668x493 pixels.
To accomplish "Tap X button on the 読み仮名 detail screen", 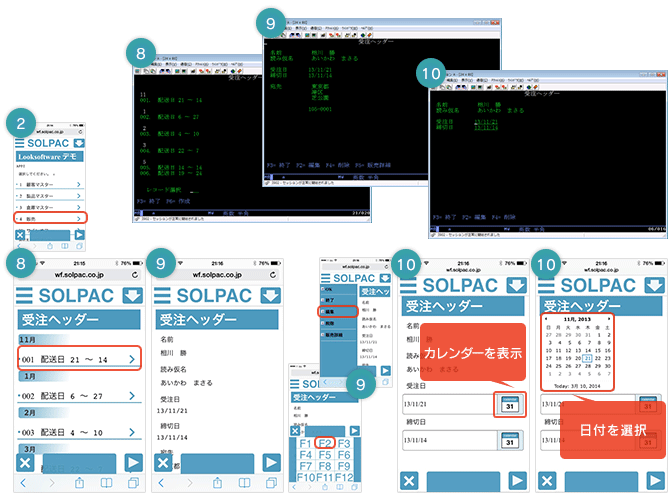I will pyautogui.click(x=163, y=463).
